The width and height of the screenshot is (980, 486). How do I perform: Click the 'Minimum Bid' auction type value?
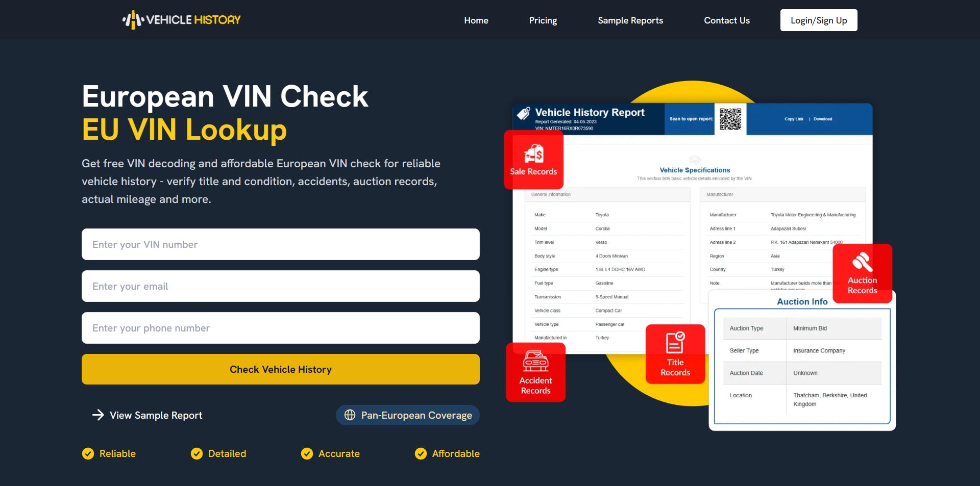pos(810,328)
